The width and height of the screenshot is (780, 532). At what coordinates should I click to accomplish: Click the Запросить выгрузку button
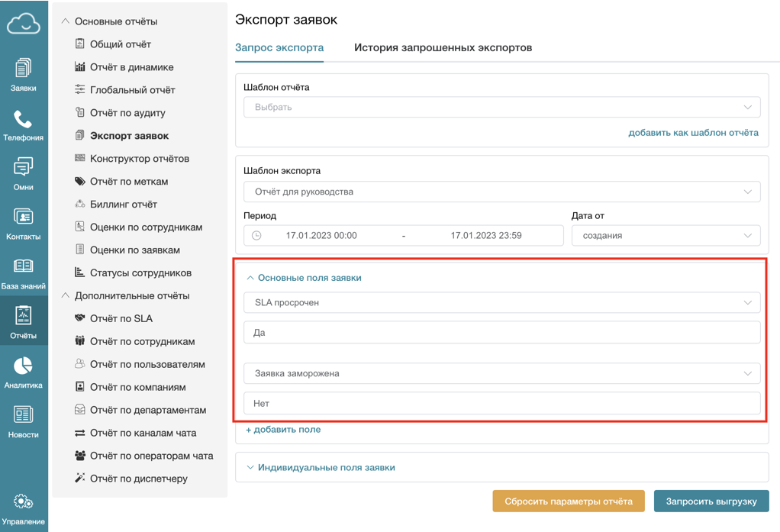pos(711,501)
